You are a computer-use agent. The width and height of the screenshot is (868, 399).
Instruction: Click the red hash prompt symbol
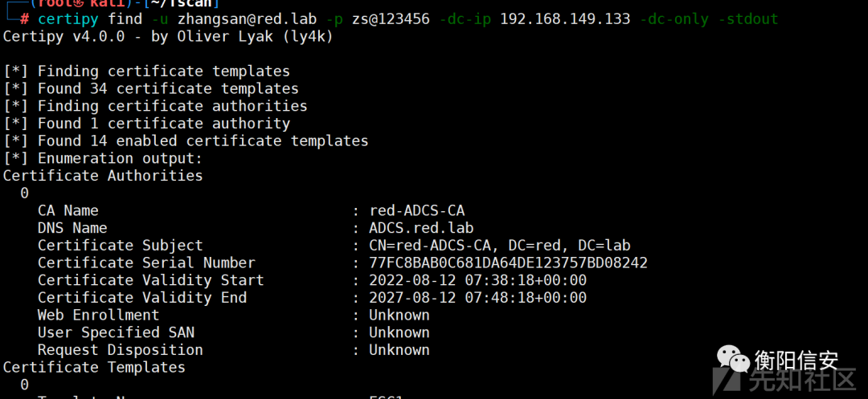[x=24, y=19]
